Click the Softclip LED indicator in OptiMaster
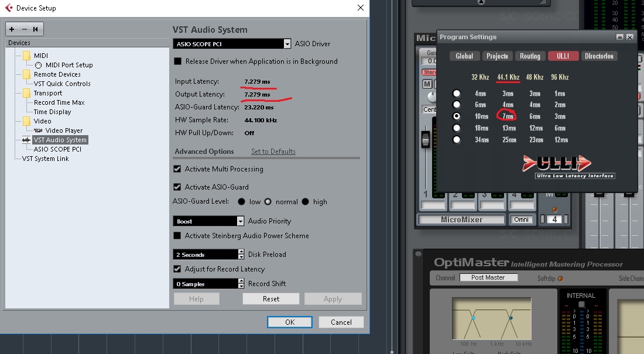 click(560, 279)
